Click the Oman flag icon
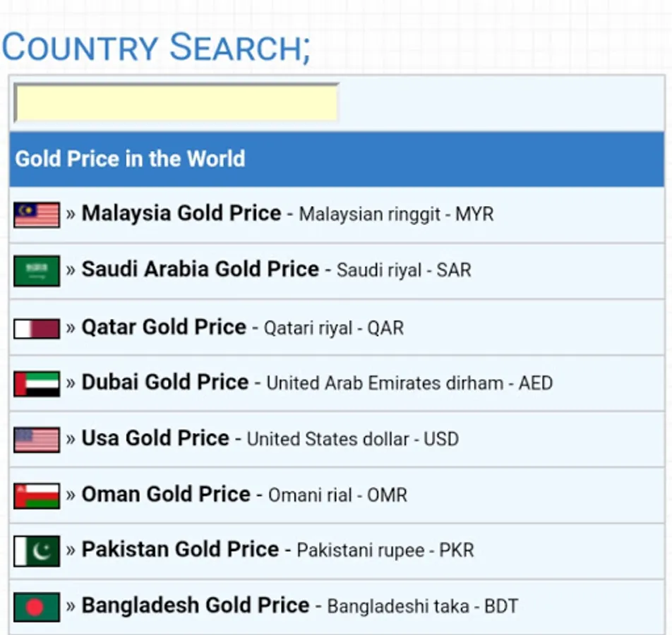Screen dimensions: 672x635 coord(37,495)
